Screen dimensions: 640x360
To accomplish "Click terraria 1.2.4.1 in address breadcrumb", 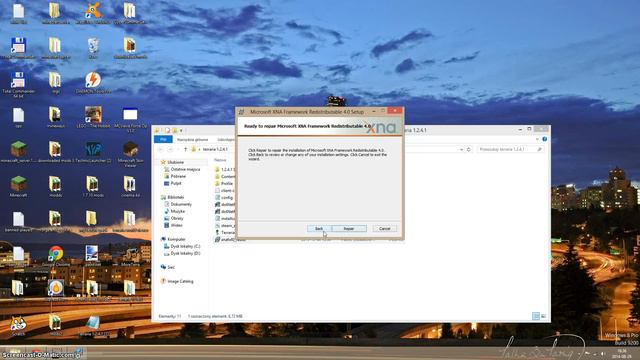I will 215,149.
